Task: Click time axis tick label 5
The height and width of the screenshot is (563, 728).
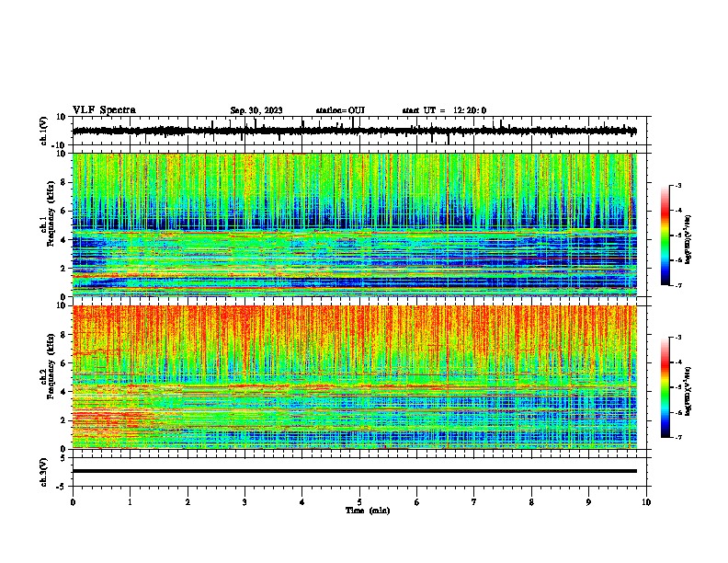Action: pyautogui.click(x=359, y=502)
